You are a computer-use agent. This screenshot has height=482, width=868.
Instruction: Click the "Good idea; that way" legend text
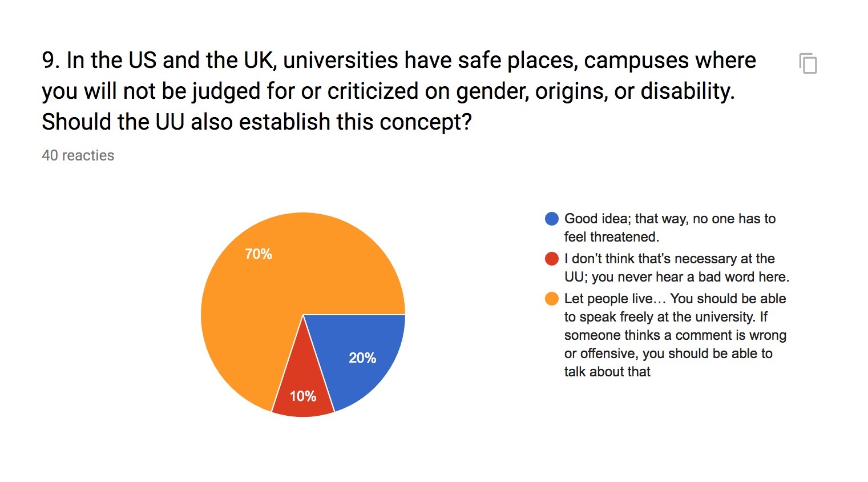tap(669, 219)
